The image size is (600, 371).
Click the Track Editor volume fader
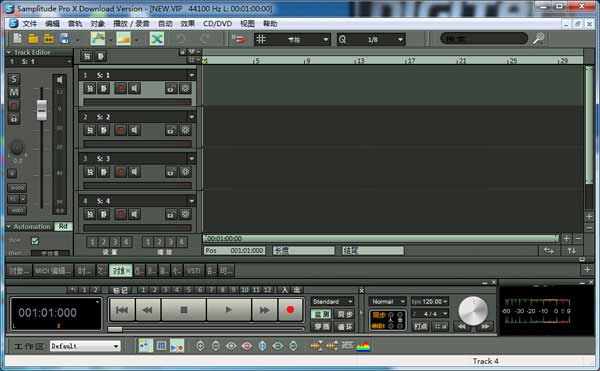point(42,110)
